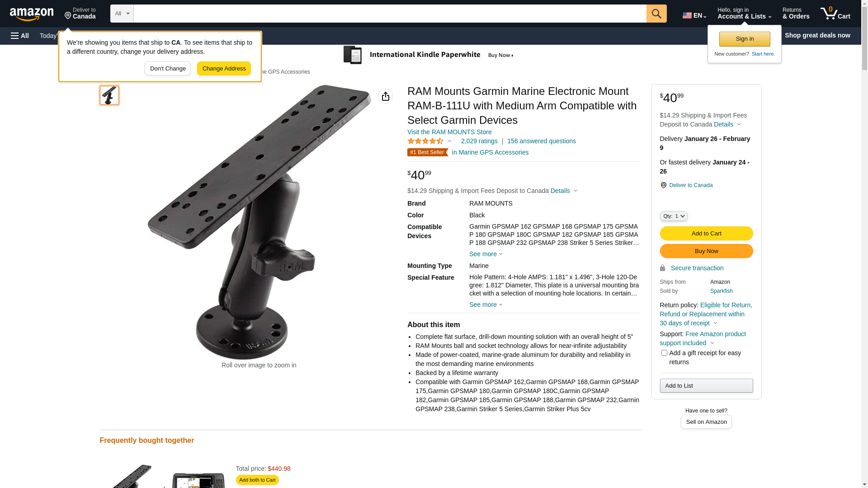Image resolution: width=868 pixels, height=488 pixels.
Task: Click the Change Address button
Action: coord(224,69)
